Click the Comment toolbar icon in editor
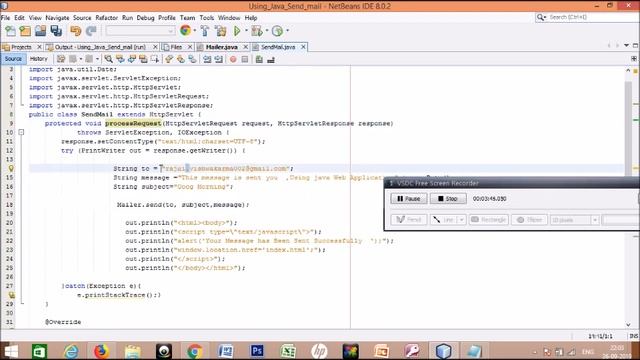This screenshot has width=640, height=360. pyautogui.click(x=259, y=60)
